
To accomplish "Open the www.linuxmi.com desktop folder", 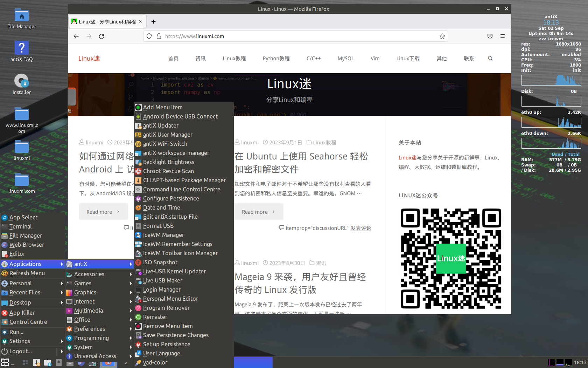I will pyautogui.click(x=22, y=120).
